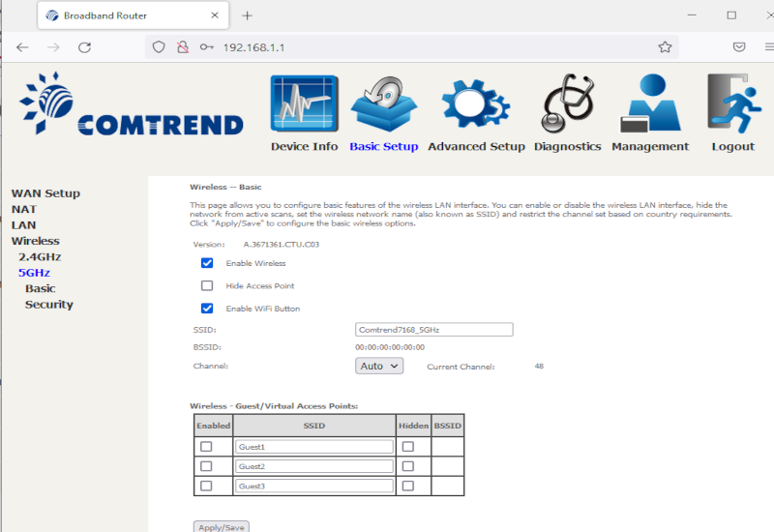Click the browser forward arrow
The width and height of the screenshot is (774, 532).
[x=53, y=47]
